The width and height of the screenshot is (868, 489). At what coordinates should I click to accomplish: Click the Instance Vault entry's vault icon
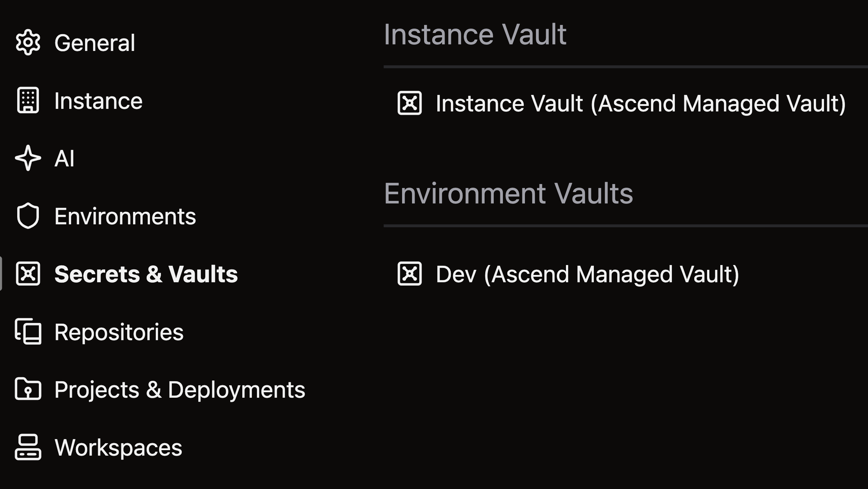click(x=409, y=103)
